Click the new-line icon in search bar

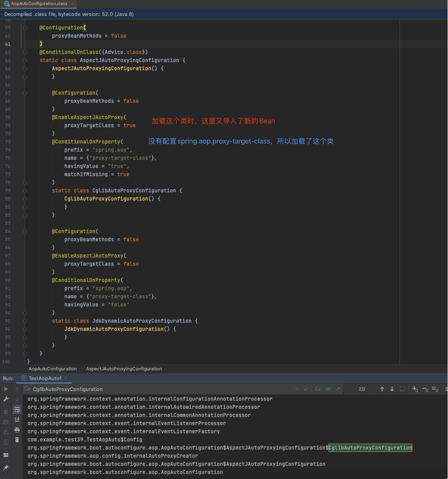tap(306, 389)
